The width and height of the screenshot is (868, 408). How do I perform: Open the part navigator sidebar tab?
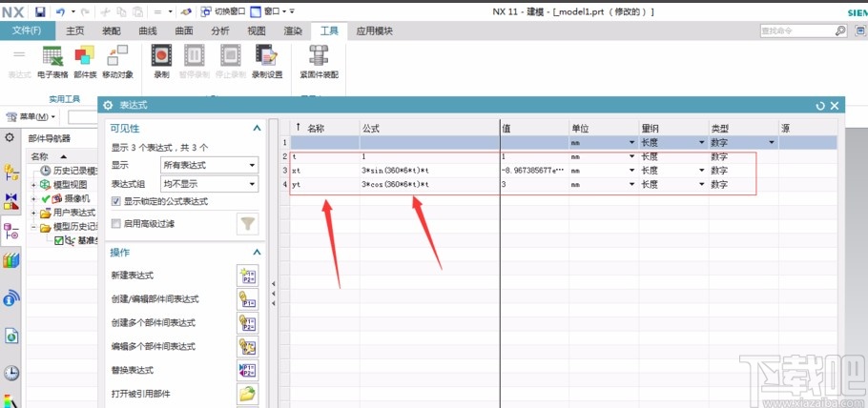11,231
